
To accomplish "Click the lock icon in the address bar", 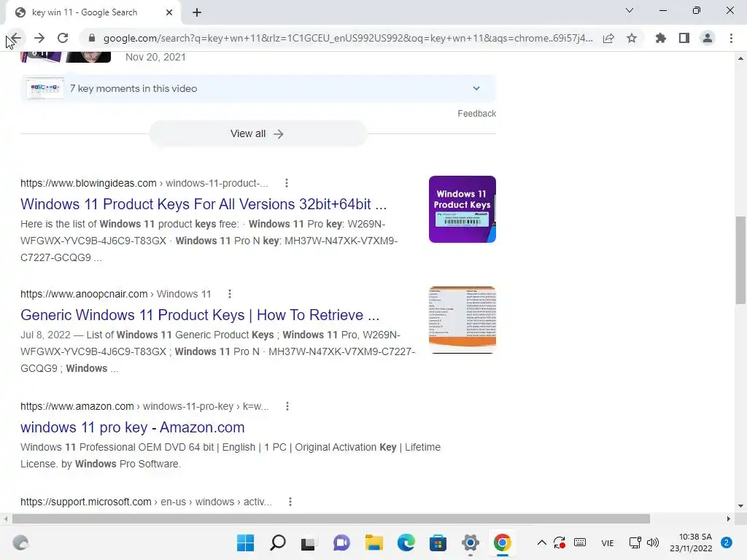I will [92, 38].
